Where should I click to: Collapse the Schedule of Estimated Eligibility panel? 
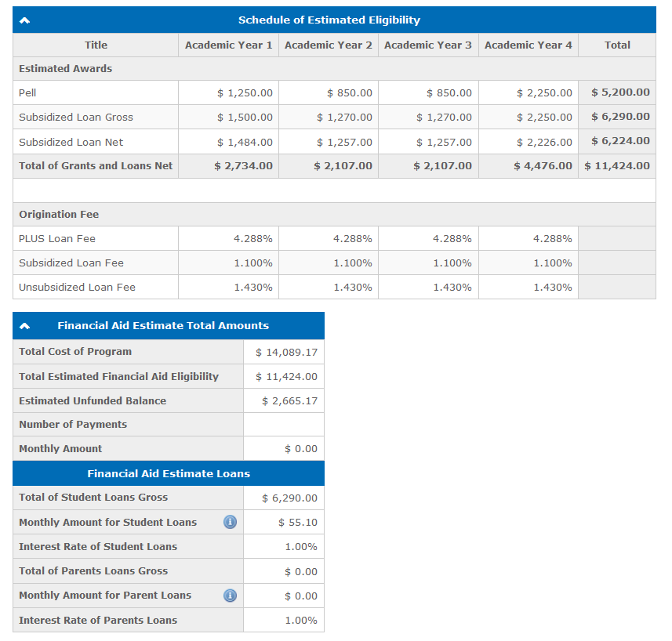pos(24,20)
